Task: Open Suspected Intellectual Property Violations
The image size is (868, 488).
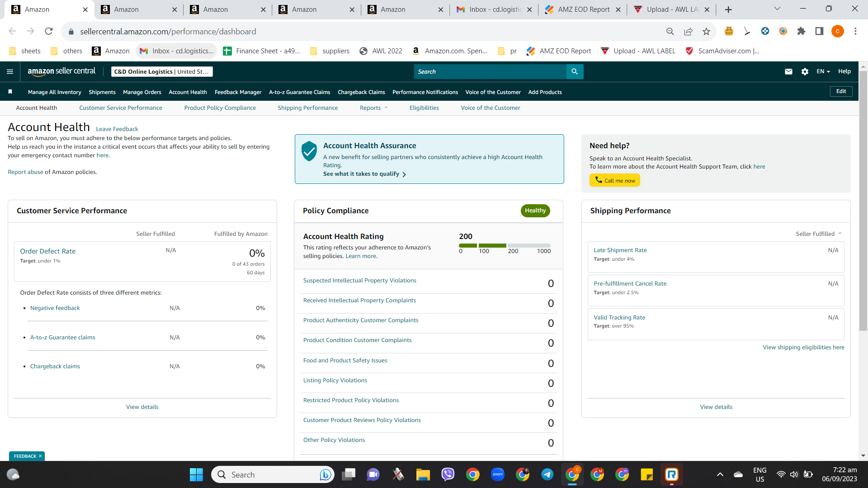Action: (359, 280)
